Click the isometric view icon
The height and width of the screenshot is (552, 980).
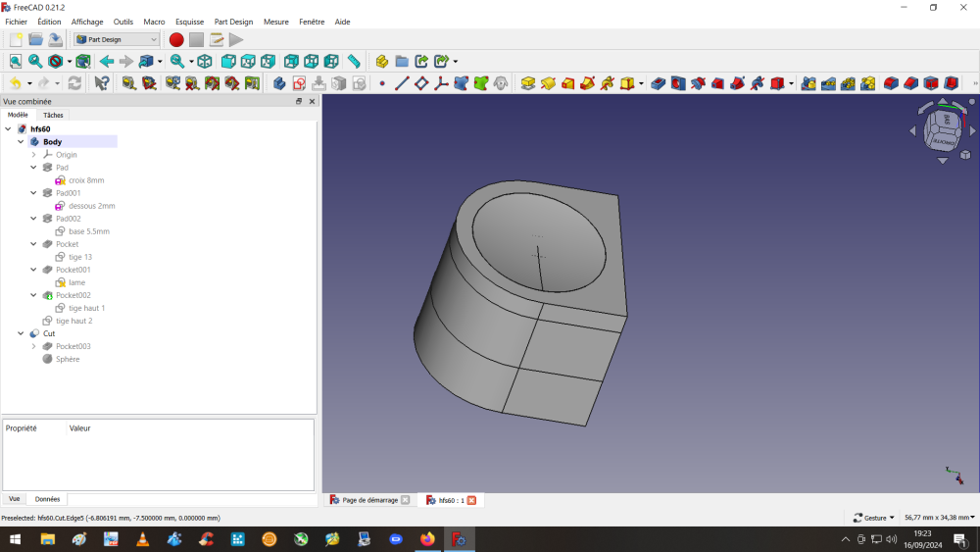[x=204, y=61]
